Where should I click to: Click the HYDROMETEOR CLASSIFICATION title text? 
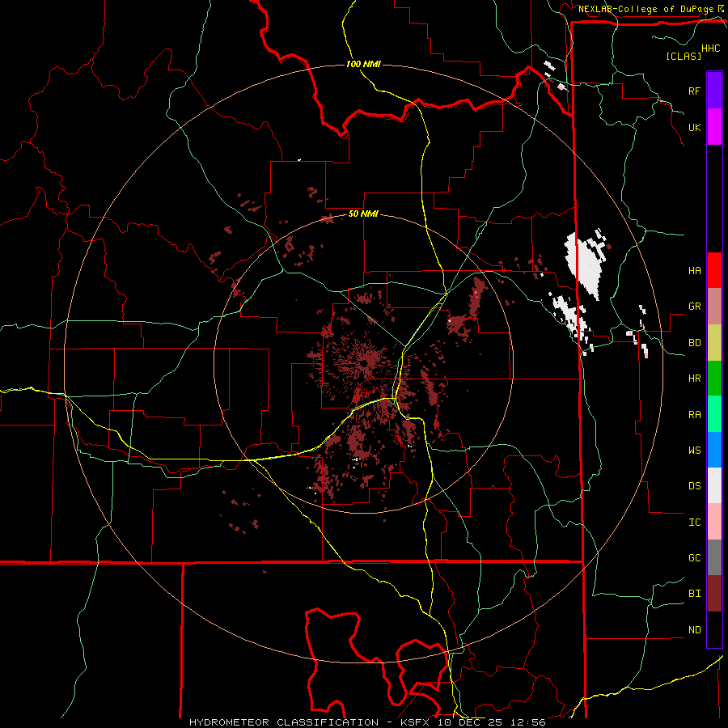(284, 722)
